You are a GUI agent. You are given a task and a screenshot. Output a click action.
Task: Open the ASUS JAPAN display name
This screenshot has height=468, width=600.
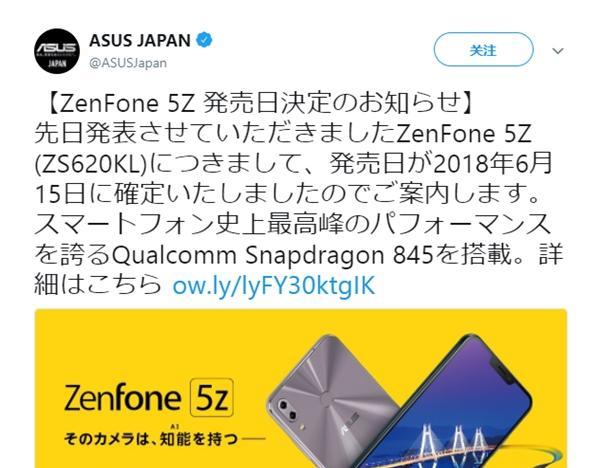[140, 41]
